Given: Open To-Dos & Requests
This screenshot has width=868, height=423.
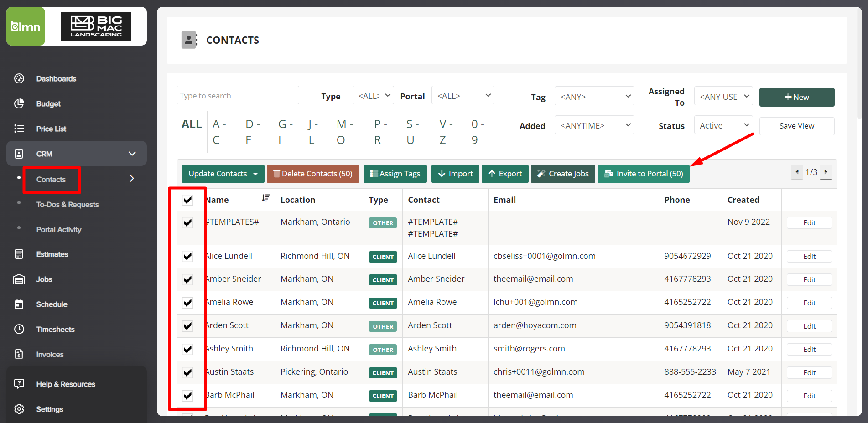Looking at the screenshot, I should click(x=68, y=205).
